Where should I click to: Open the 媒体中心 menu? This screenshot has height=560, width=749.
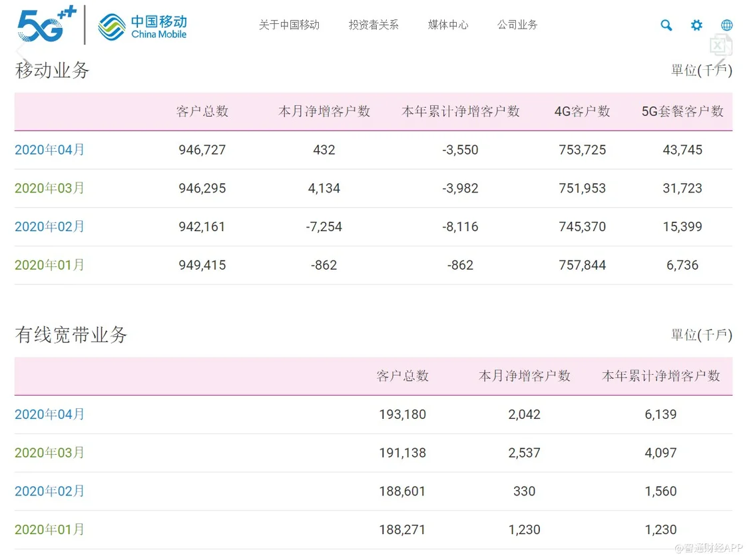tap(448, 25)
